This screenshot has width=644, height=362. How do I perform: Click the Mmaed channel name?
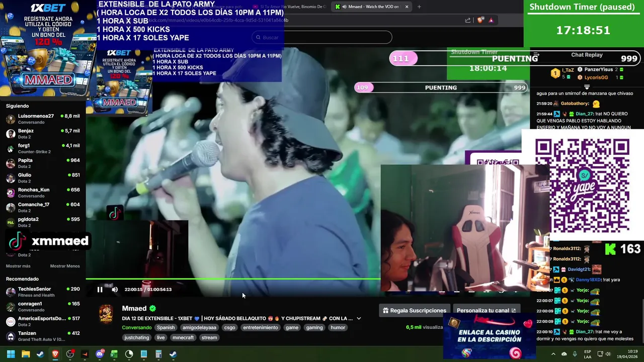134,308
